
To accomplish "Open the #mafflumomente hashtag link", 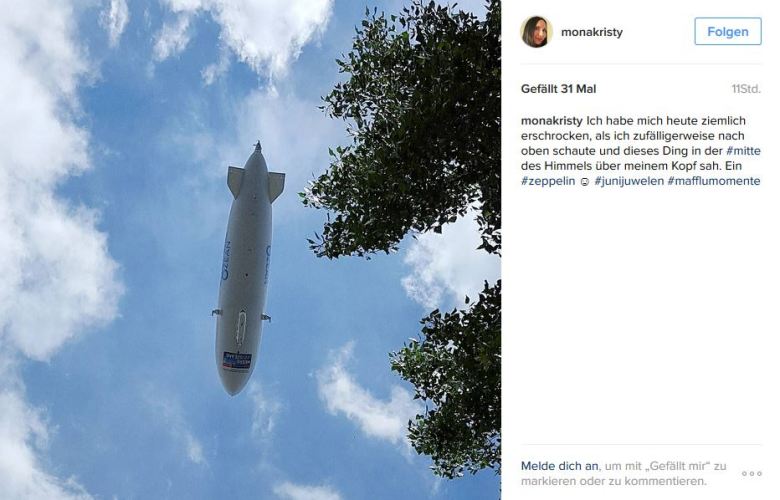I will pyautogui.click(x=714, y=181).
